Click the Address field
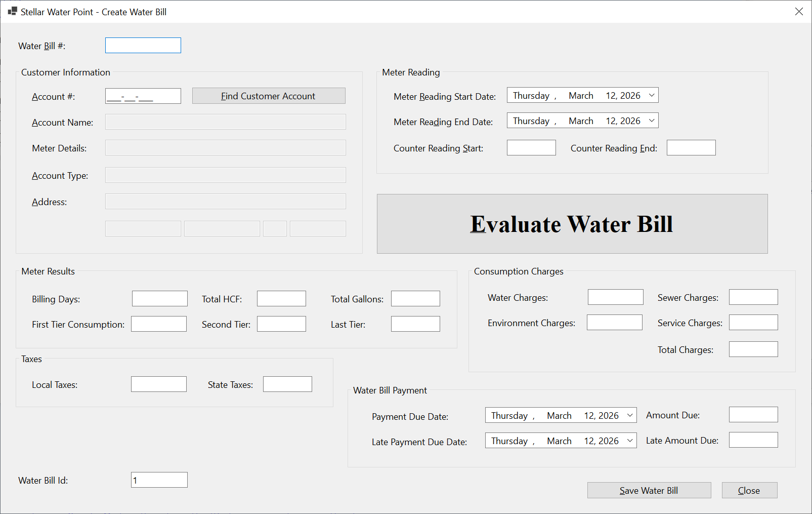The image size is (812, 514). (226, 202)
